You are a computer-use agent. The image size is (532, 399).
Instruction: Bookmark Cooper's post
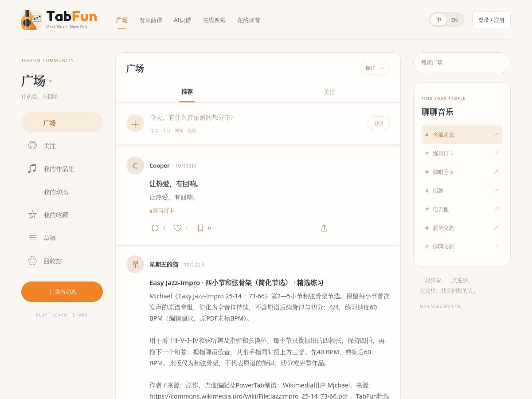pyautogui.click(x=204, y=228)
